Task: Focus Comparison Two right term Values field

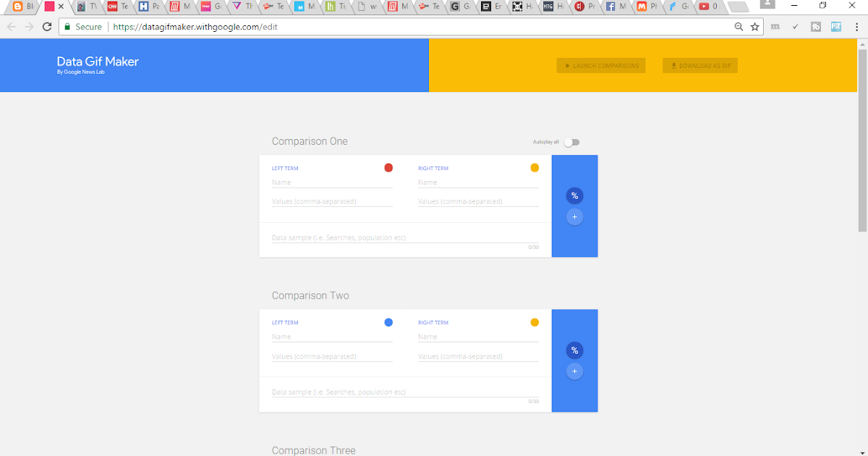Action: coord(478,356)
